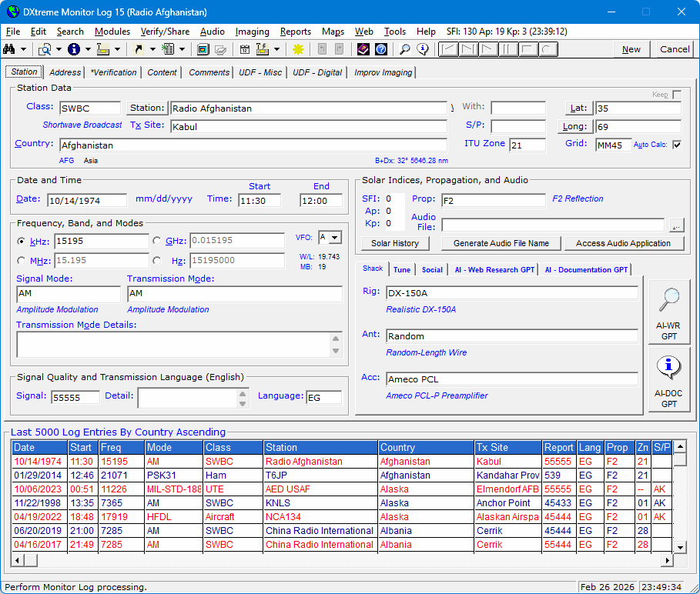Switch to the Comments tab
This screenshot has width=700, height=594.
[209, 72]
